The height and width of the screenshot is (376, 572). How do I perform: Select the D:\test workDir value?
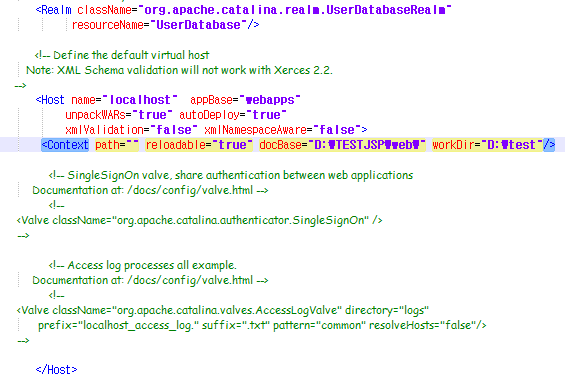tap(512, 145)
